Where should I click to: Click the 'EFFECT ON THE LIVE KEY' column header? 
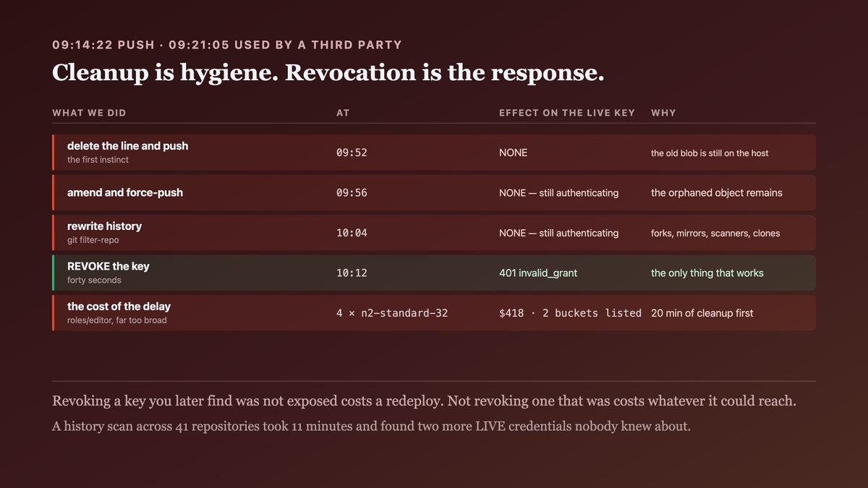point(567,113)
